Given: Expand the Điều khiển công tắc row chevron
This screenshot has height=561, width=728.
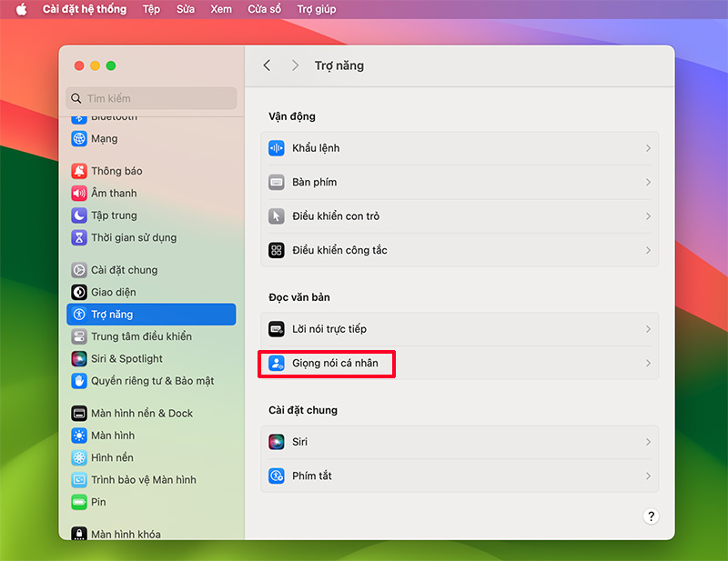Looking at the screenshot, I should [x=648, y=250].
